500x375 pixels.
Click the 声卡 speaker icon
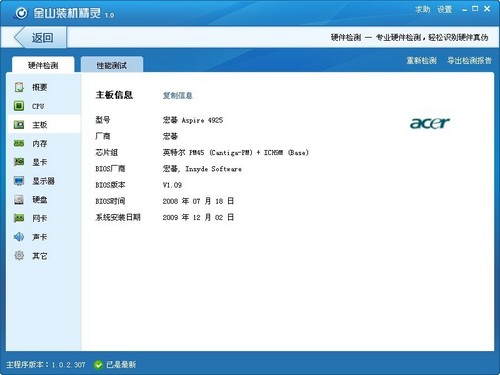(19, 237)
